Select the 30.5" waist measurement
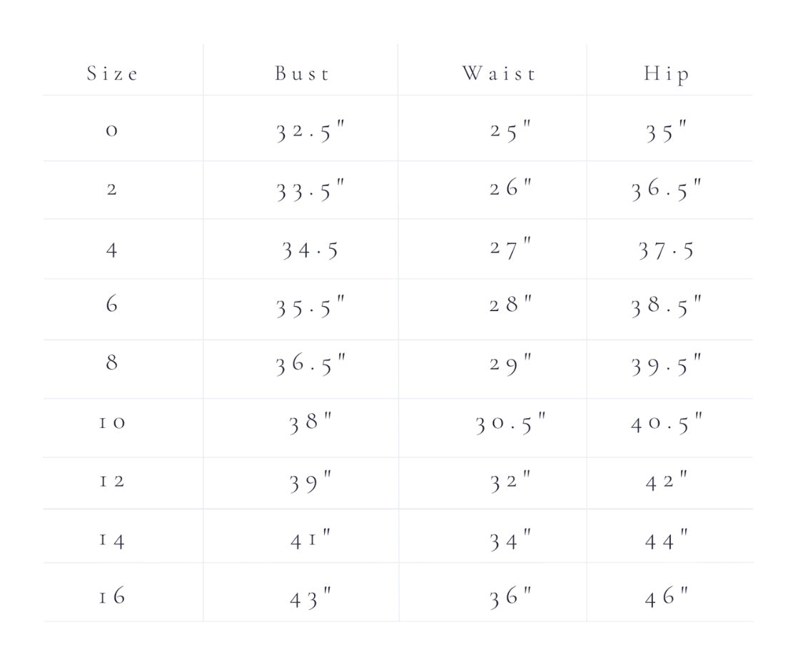 [510, 424]
